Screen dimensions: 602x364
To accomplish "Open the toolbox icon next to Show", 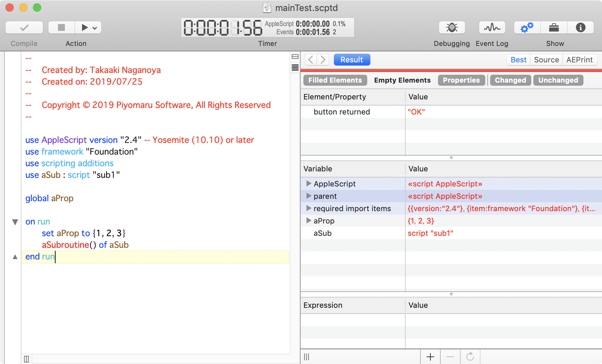I will 554,27.
